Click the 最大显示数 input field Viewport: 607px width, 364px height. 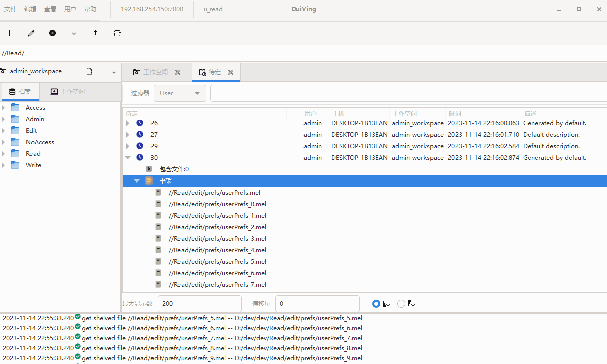[199, 304]
